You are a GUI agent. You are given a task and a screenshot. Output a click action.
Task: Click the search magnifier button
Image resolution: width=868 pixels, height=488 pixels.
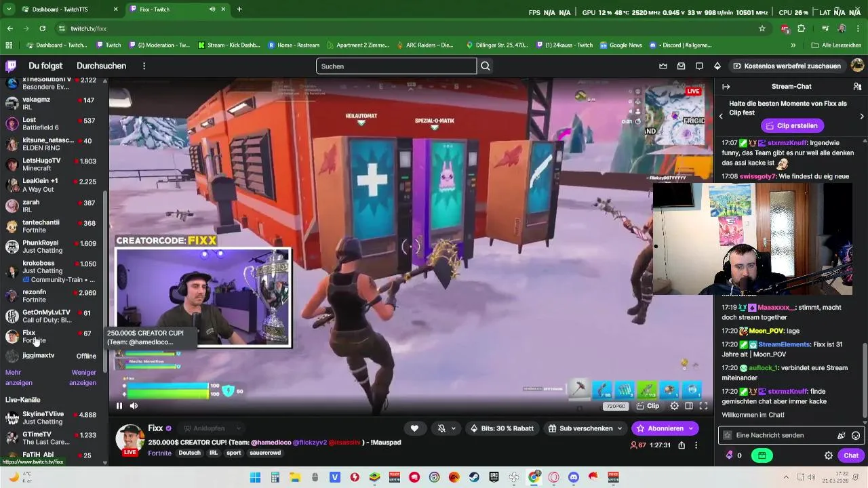tap(486, 66)
